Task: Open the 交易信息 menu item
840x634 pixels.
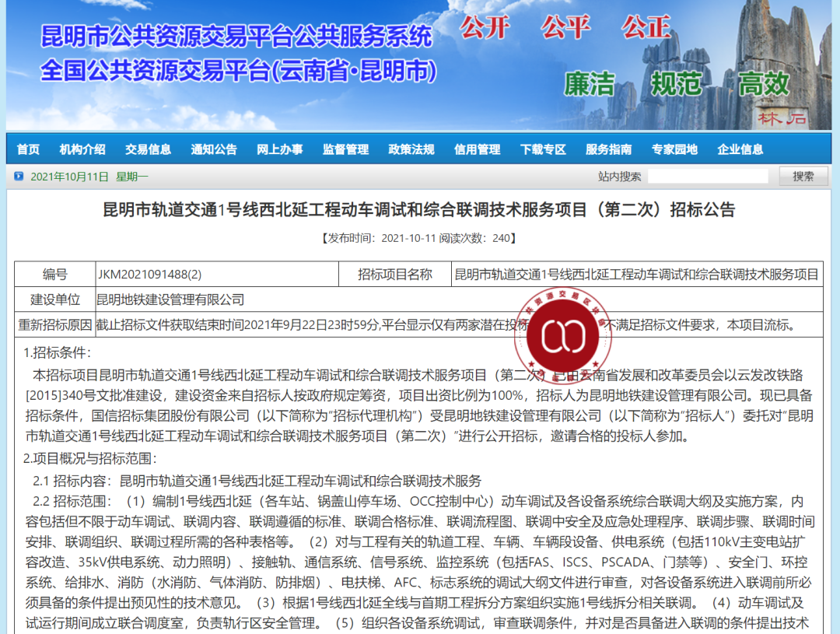Action: 149,149
